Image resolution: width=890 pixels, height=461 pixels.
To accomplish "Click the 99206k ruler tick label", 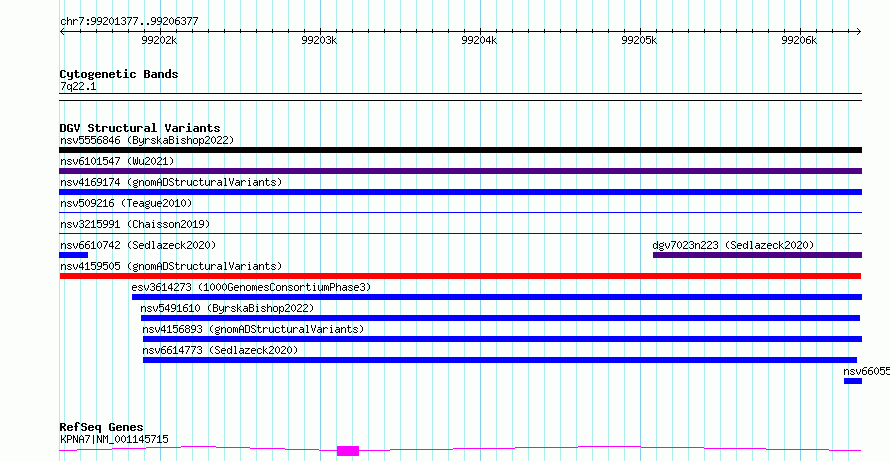I will [x=800, y=40].
